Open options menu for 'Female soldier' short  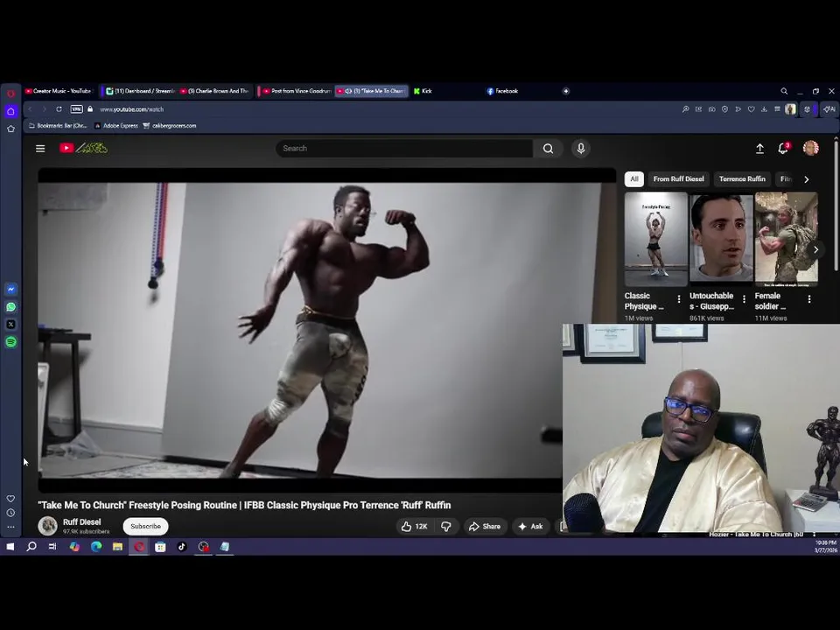(808, 299)
